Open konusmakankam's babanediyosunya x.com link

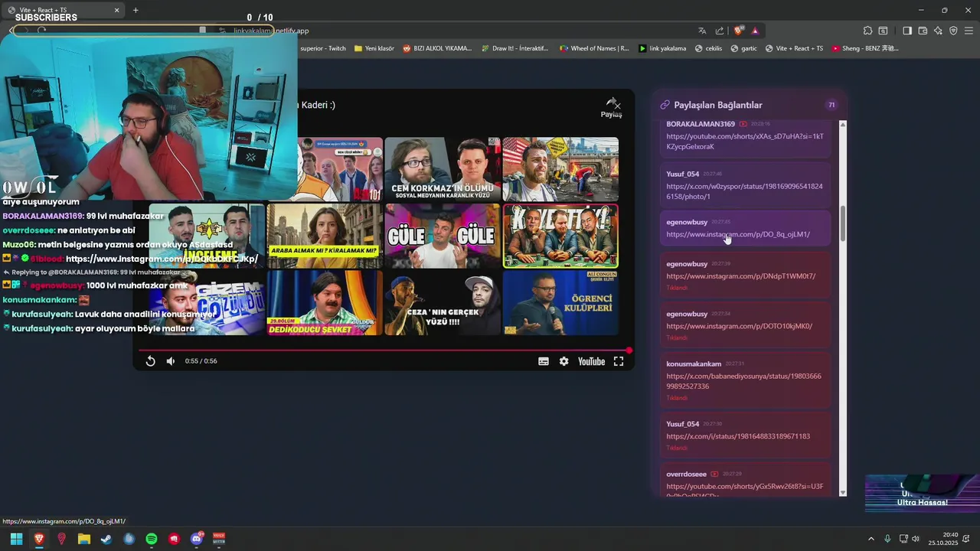[743, 381]
